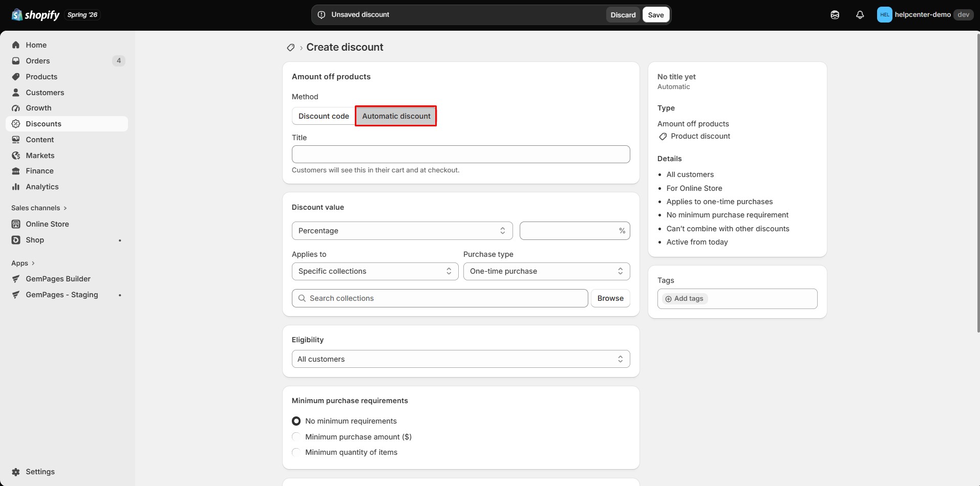Click Browse next to Search collections
The width and height of the screenshot is (980, 486).
(x=610, y=298)
